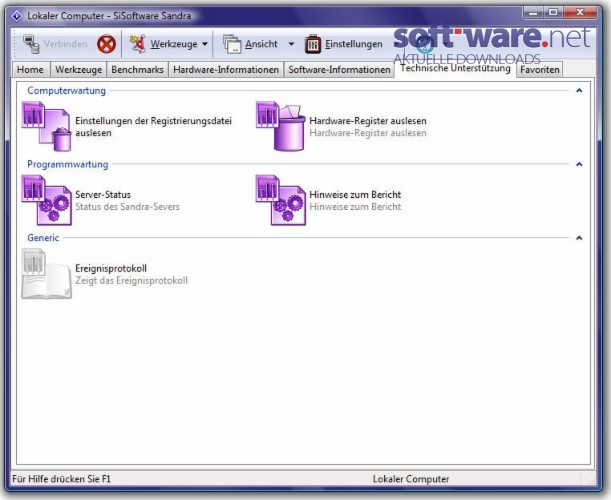This screenshot has width=611, height=500.
Task: Select the Technische Unterstützung tab
Action: tap(455, 68)
